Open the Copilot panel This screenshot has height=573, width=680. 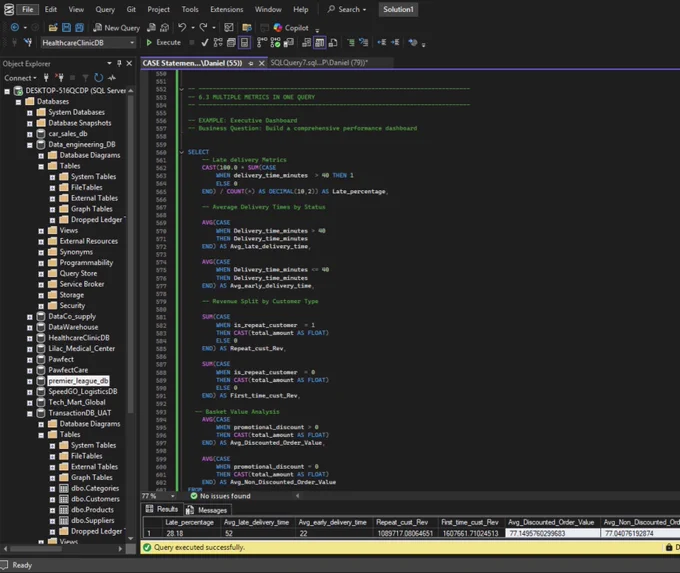[291, 28]
